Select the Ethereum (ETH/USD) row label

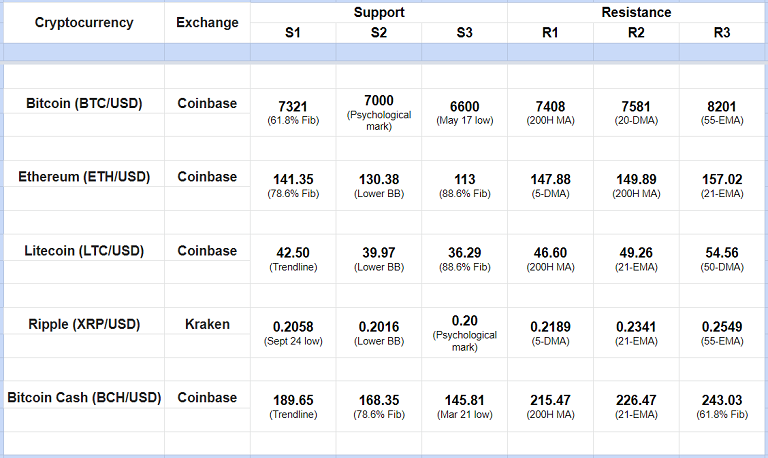(x=84, y=177)
